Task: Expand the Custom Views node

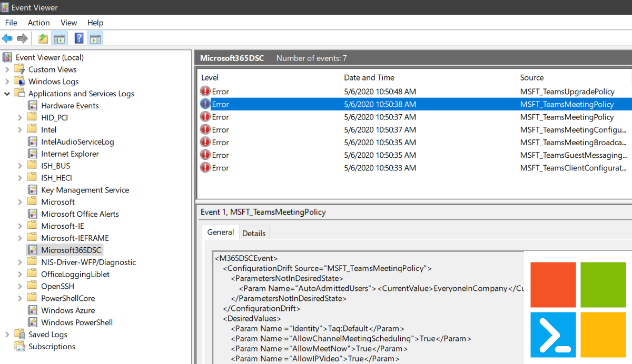Action: 7,69
